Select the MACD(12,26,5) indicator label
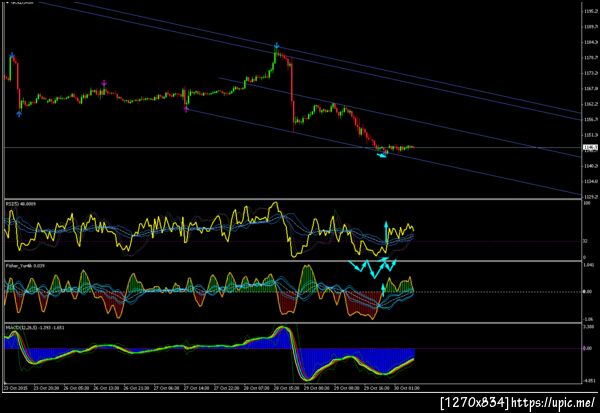 click(x=35, y=328)
